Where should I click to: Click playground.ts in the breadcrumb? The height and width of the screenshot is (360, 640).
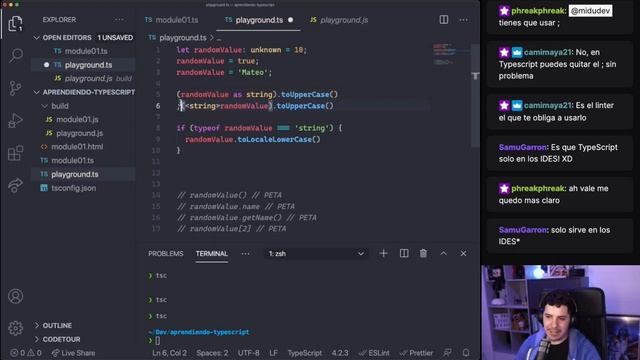182,38
